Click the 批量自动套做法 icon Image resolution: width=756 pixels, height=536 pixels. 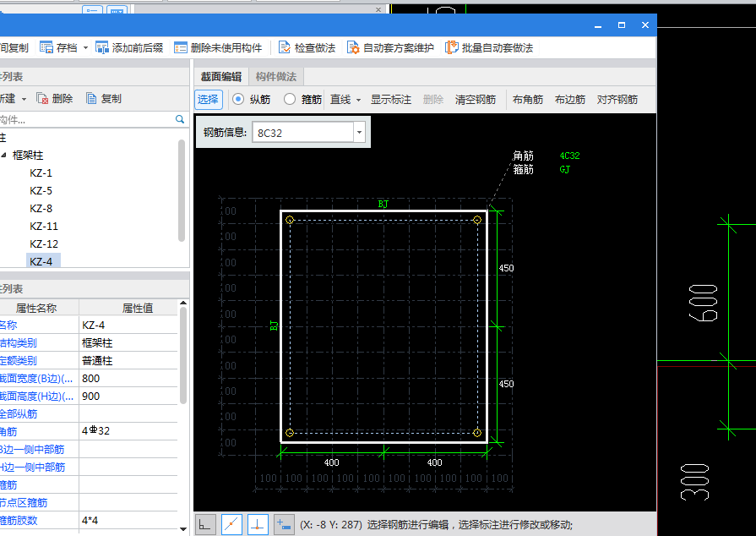[452, 47]
